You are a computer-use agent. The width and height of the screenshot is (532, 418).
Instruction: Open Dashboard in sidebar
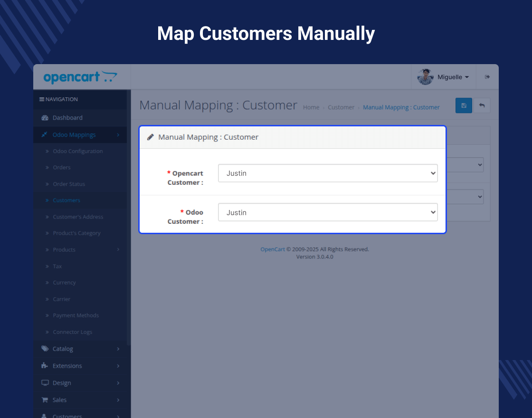80,118
